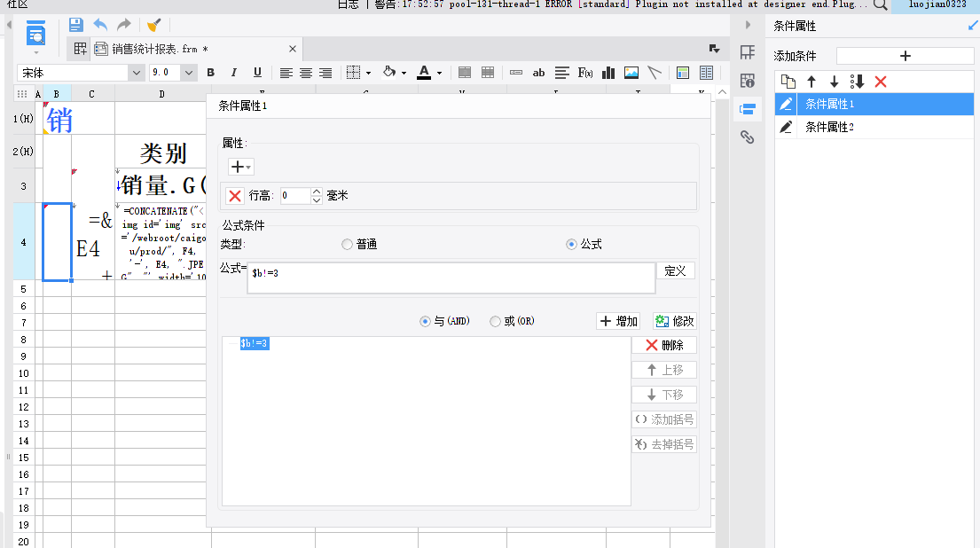Expand fill color dropdown arrow
The height and width of the screenshot is (548, 980).
(x=404, y=73)
